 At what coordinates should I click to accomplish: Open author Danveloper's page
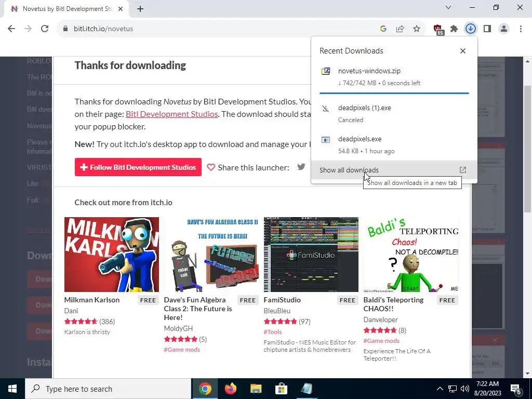380,320
